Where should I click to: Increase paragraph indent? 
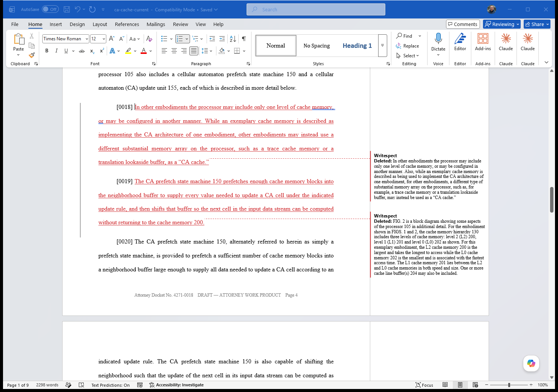(x=222, y=39)
